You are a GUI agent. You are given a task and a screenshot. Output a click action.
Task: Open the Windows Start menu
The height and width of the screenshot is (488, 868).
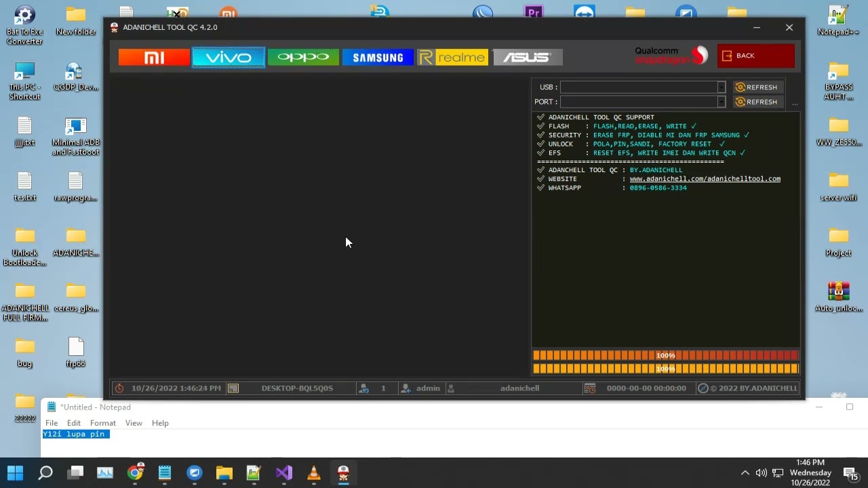click(x=16, y=472)
